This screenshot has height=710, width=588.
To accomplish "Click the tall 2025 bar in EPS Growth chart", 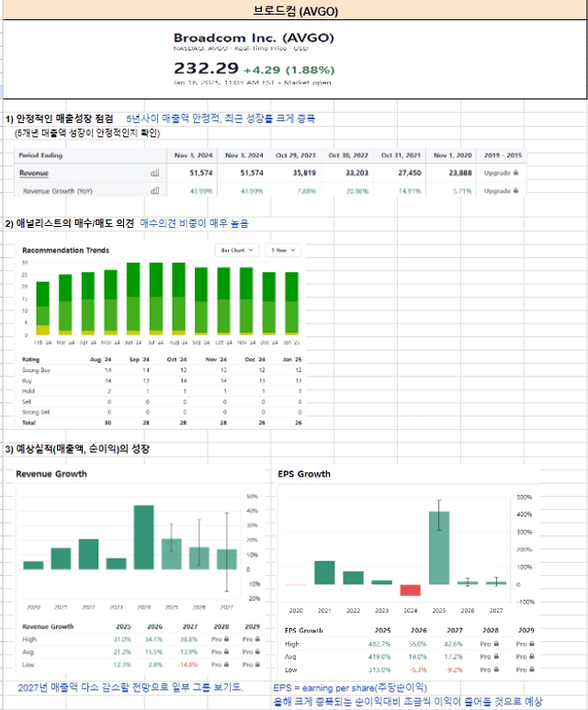I will tap(439, 548).
